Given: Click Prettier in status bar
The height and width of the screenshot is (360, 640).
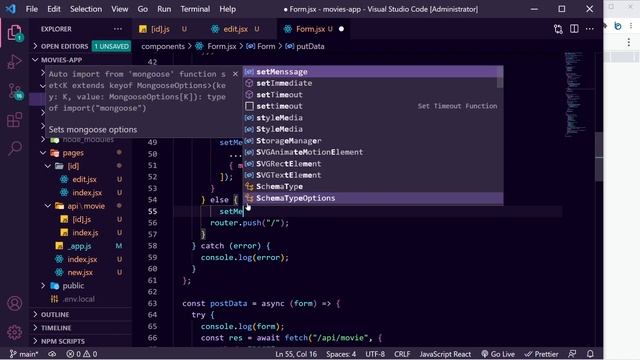Looking at the screenshot, I should 541,354.
